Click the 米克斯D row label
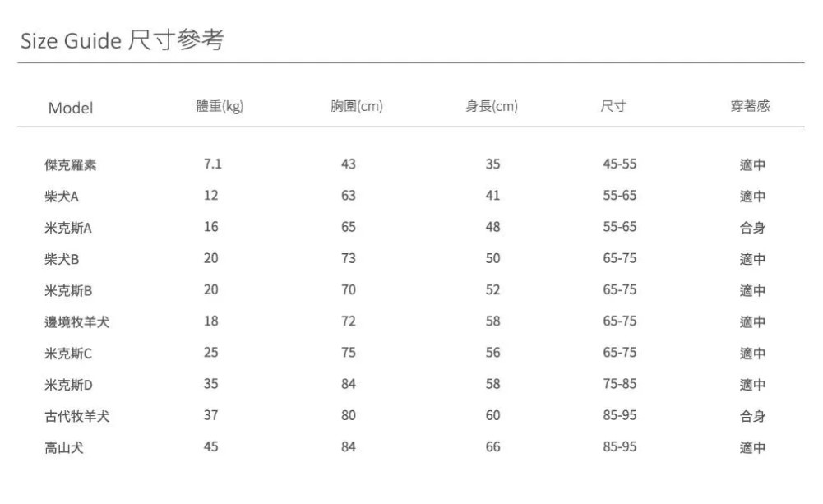823x504 pixels. point(68,384)
